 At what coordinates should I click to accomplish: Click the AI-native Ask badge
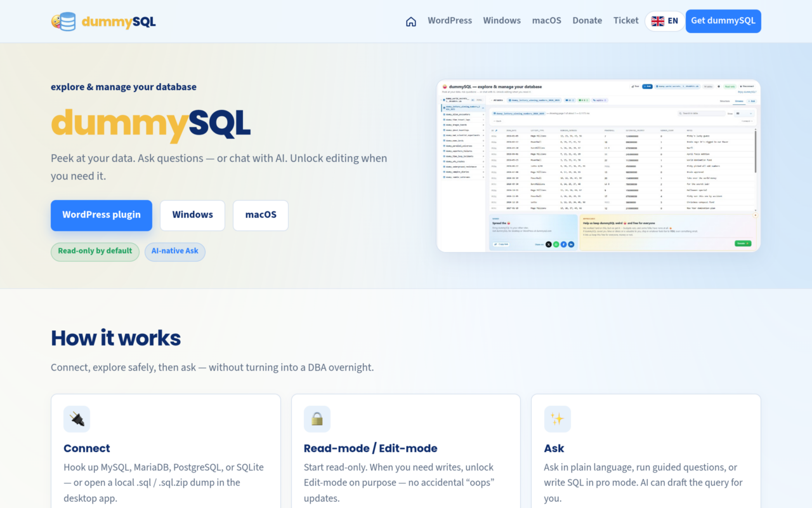(x=175, y=251)
